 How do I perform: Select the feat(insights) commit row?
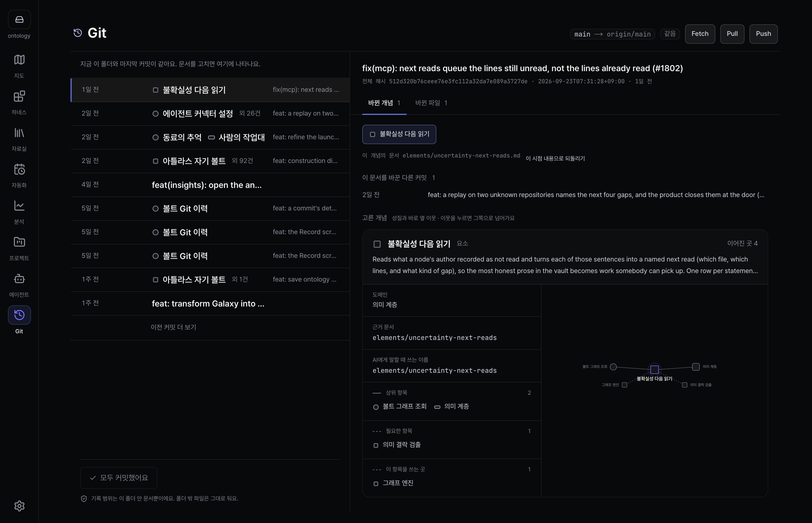point(210,185)
